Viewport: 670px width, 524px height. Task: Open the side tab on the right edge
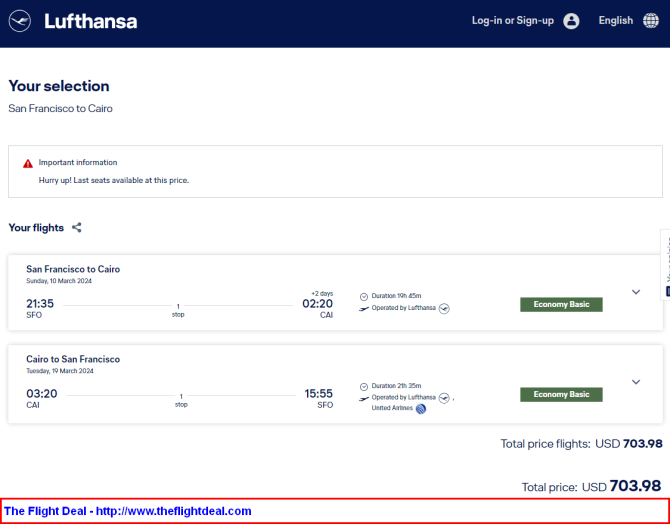[665, 265]
